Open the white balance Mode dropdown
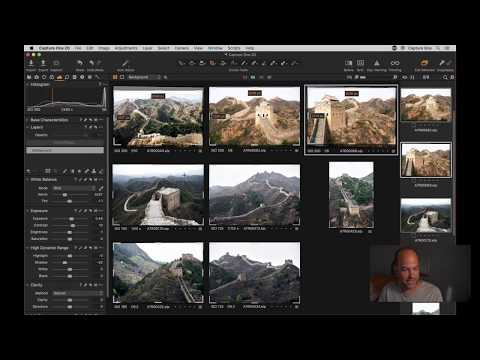The width and height of the screenshot is (480, 360). [74, 188]
